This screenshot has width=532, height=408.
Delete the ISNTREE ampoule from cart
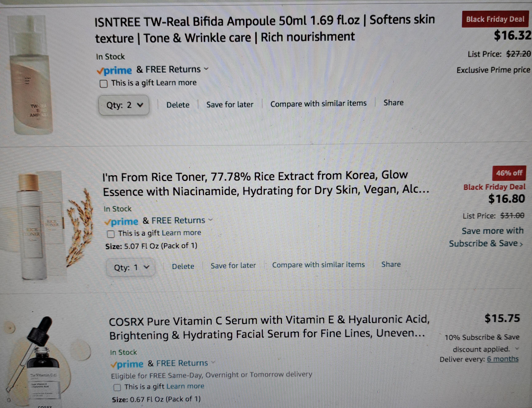(178, 105)
